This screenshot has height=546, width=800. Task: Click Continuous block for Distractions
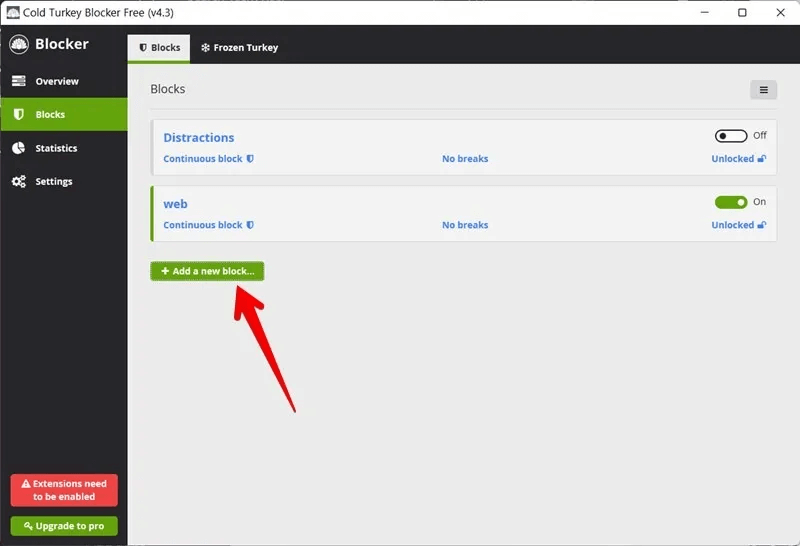[x=208, y=159]
